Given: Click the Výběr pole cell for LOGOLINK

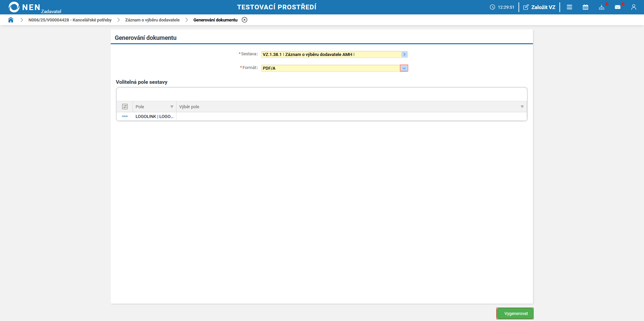Looking at the screenshot, I should [x=351, y=116].
